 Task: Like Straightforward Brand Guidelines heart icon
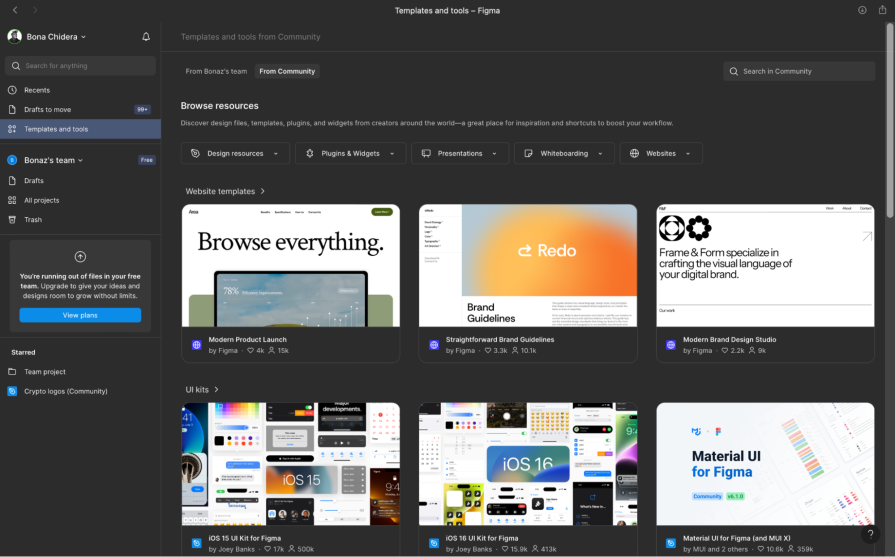[x=487, y=351]
